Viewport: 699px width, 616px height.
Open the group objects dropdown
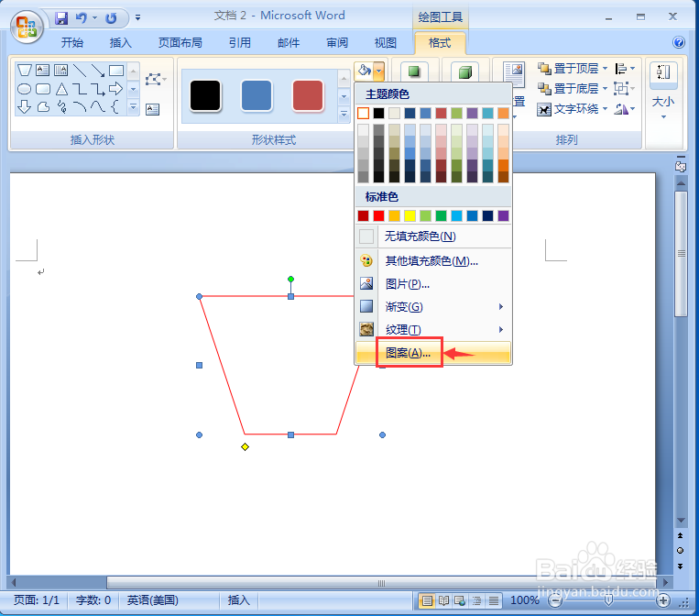click(625, 88)
